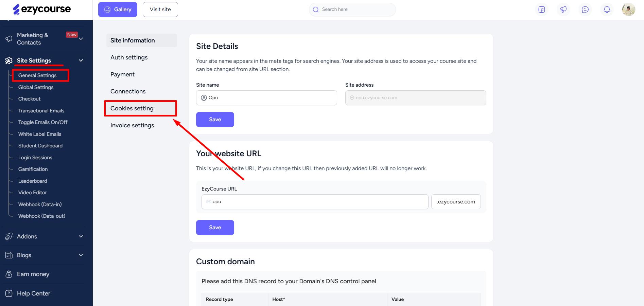Save the EzyCourse website URL

pyautogui.click(x=215, y=228)
